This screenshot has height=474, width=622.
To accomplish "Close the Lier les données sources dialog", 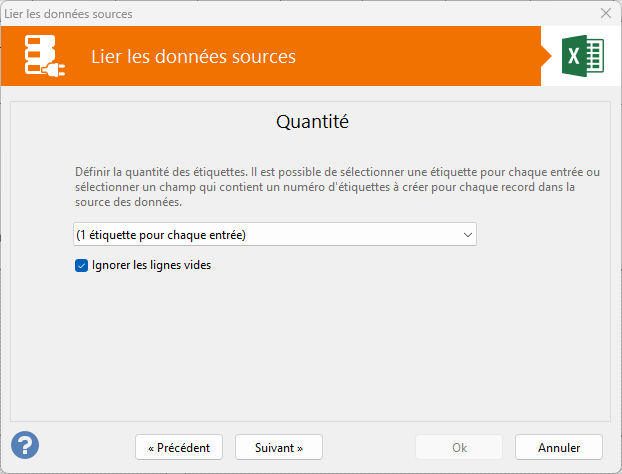I will click(x=605, y=14).
